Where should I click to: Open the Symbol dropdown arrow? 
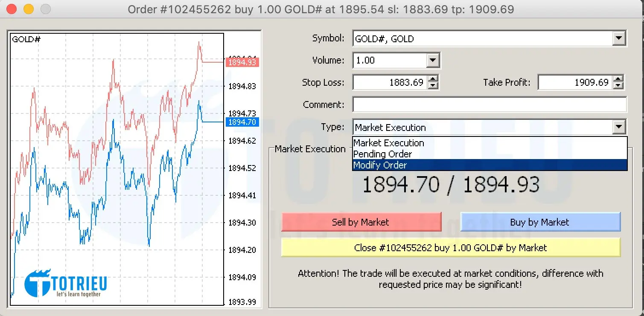618,39
